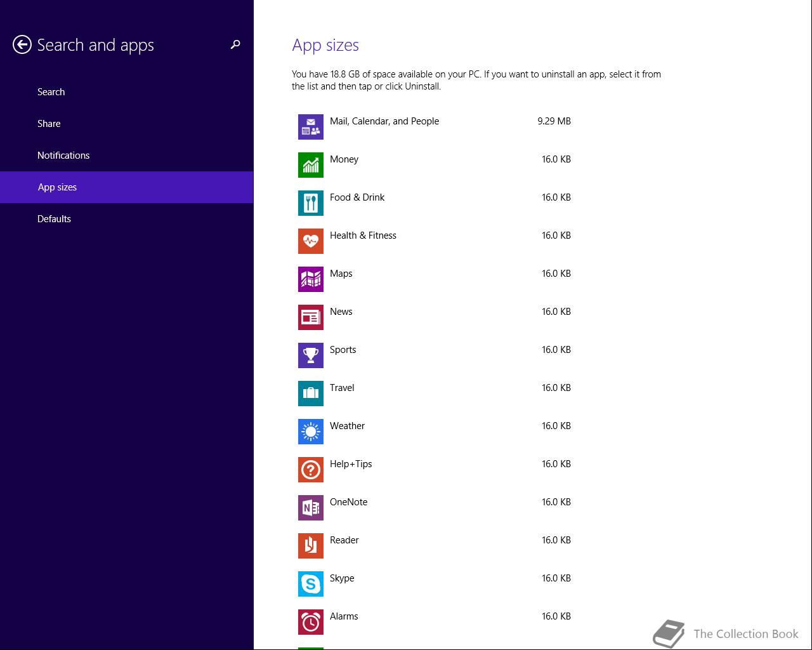Select the Reader app icon

(311, 546)
